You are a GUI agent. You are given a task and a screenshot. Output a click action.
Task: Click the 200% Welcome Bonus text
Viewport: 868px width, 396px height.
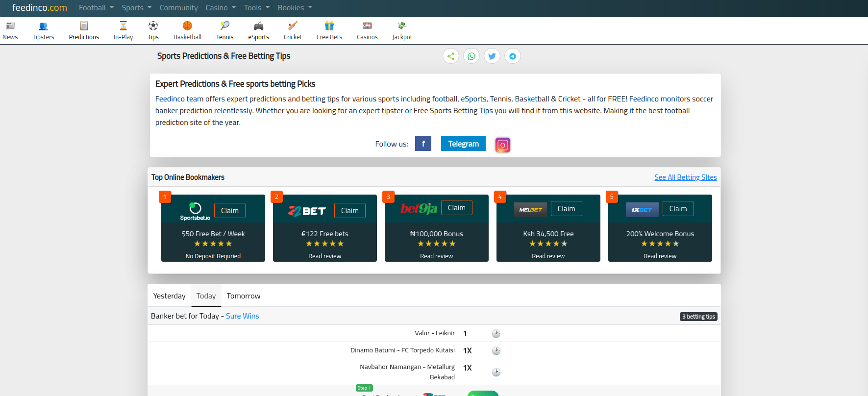tap(660, 234)
